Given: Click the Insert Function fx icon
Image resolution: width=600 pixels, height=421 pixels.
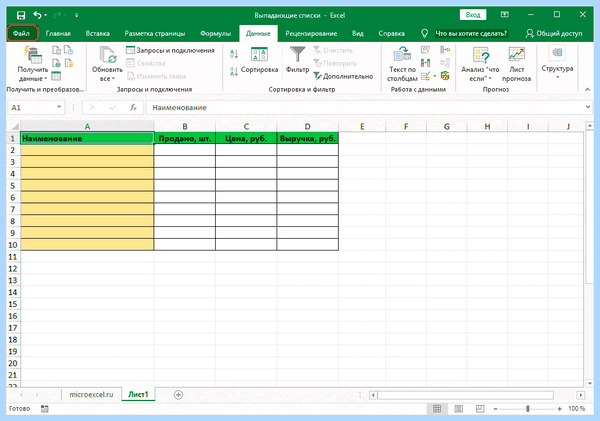Looking at the screenshot, I should [x=133, y=108].
